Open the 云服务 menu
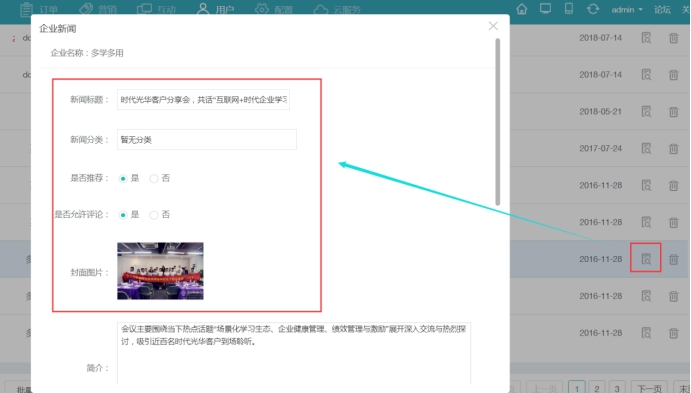 coord(337,9)
